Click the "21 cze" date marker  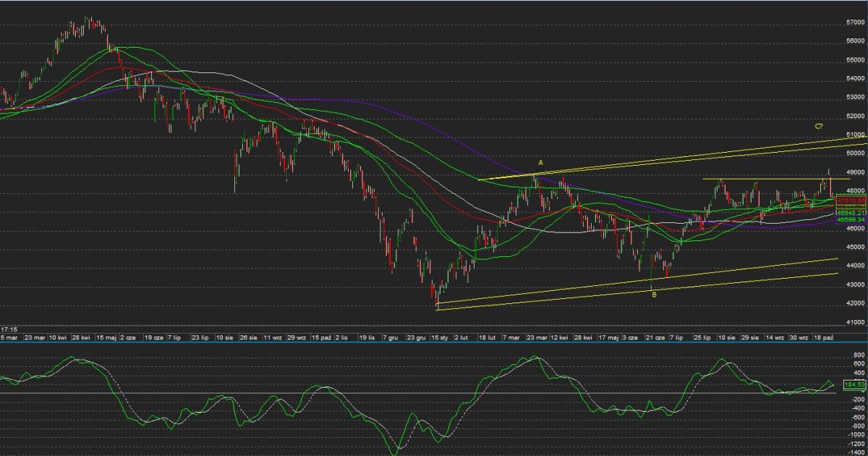click(655, 337)
